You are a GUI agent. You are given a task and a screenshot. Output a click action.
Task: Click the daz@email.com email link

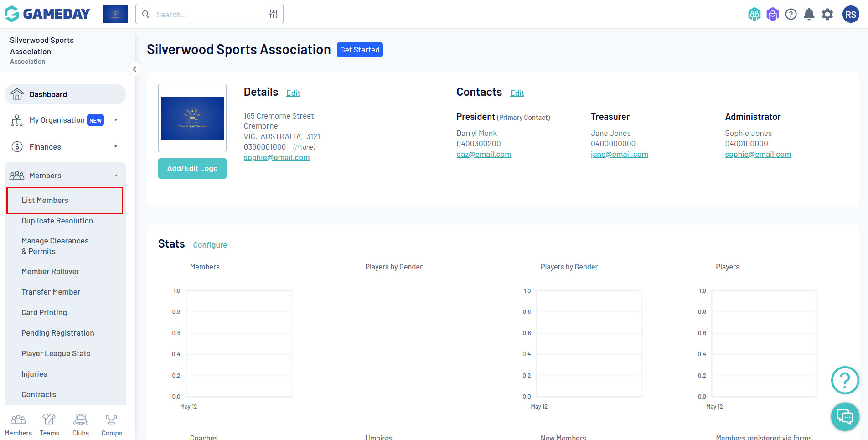484,154
